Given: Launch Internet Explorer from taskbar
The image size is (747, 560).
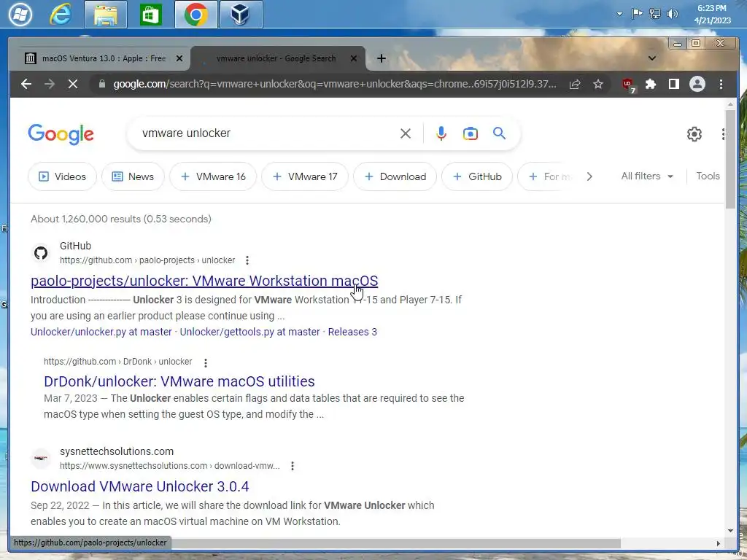Looking at the screenshot, I should click(x=61, y=15).
